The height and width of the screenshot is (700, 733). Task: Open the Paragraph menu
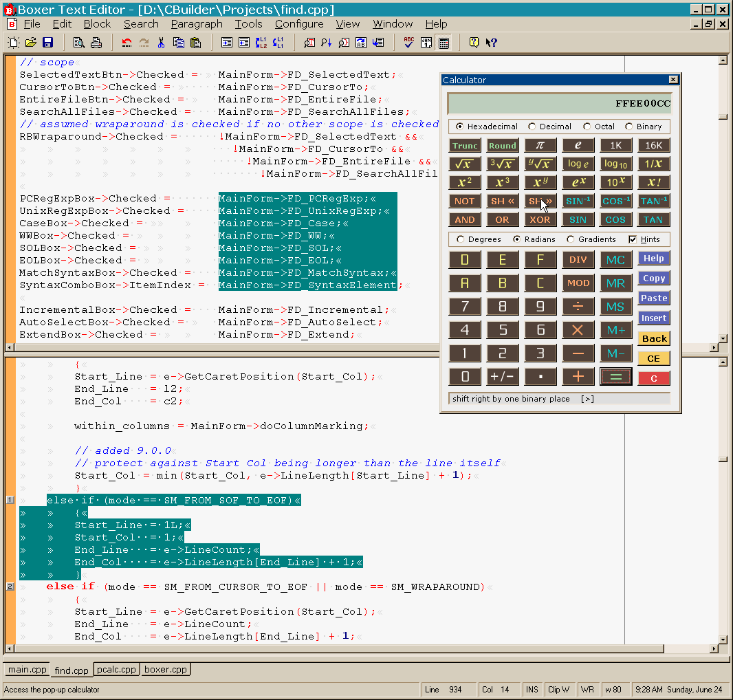[x=197, y=24]
